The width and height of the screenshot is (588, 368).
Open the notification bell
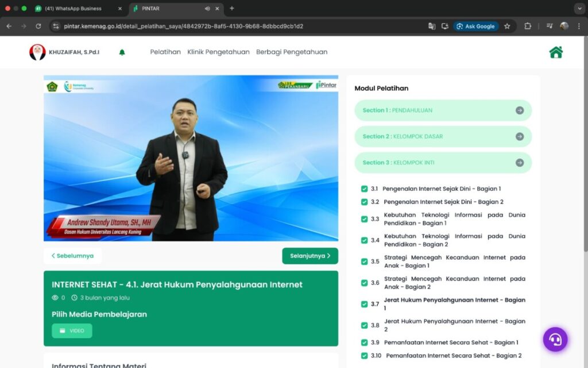pos(122,52)
